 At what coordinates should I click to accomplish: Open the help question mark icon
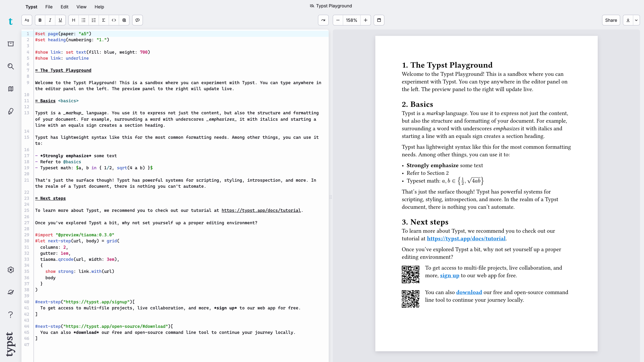point(11,315)
